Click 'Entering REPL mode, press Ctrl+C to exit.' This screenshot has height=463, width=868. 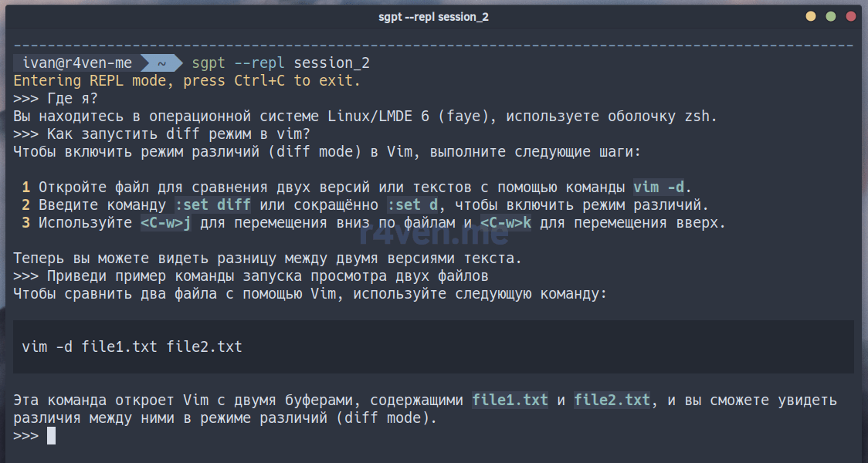(187, 81)
